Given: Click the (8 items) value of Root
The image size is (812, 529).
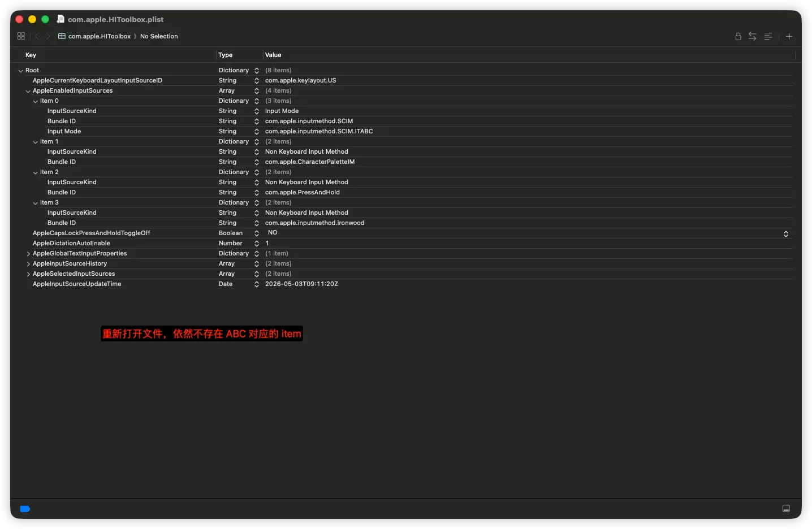Looking at the screenshot, I should [278, 70].
